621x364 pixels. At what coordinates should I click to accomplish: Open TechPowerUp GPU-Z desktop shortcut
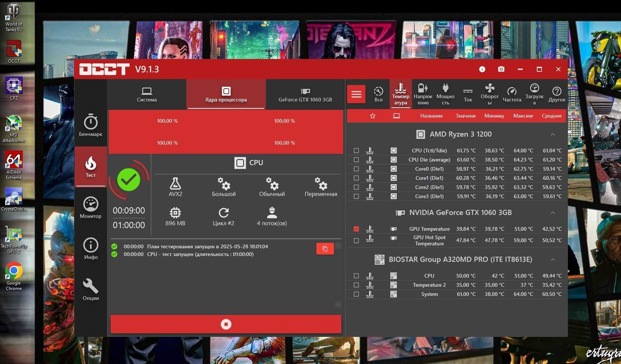14,239
